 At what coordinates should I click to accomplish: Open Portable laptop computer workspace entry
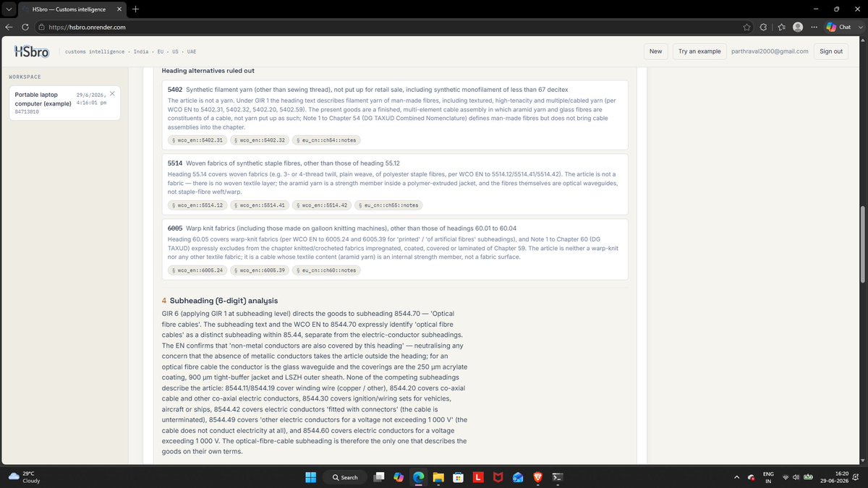pos(66,103)
